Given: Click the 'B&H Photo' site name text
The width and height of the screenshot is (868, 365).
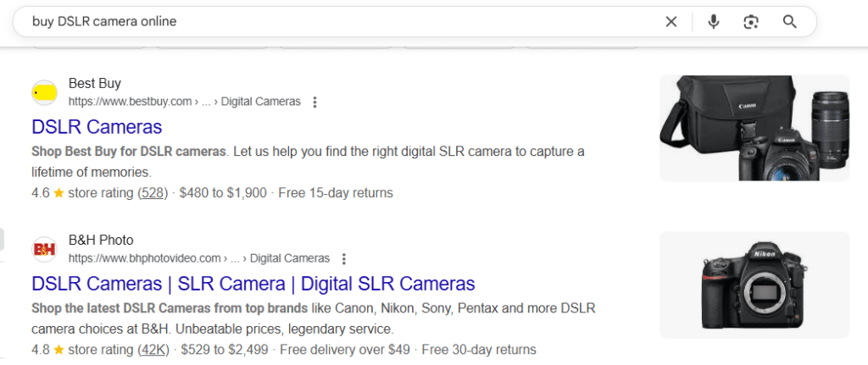Looking at the screenshot, I should point(101,240).
